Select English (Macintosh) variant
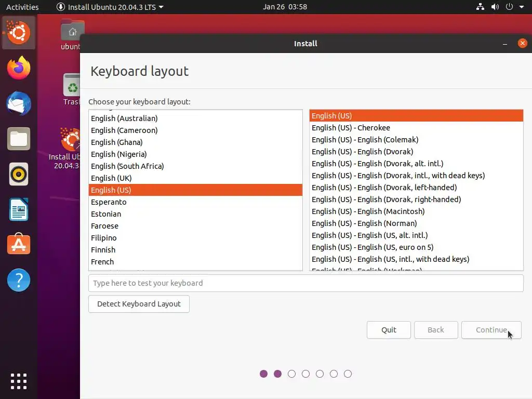 coord(416,211)
